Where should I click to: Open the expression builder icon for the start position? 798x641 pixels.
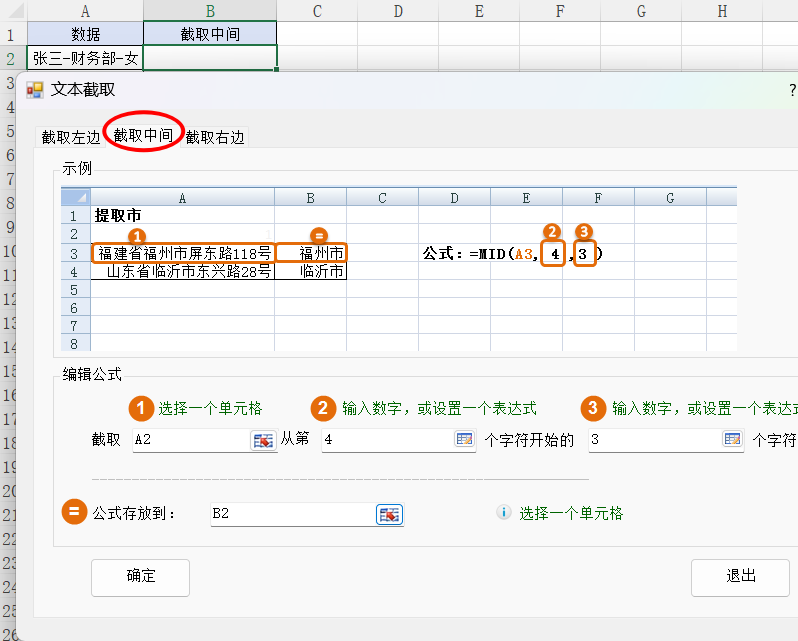click(x=464, y=440)
